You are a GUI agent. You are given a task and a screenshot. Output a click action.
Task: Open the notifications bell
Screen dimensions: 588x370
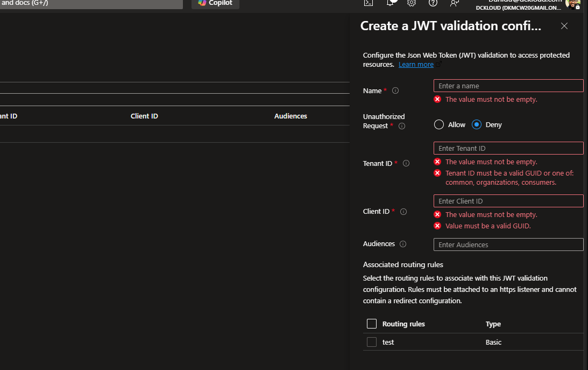tap(391, 3)
